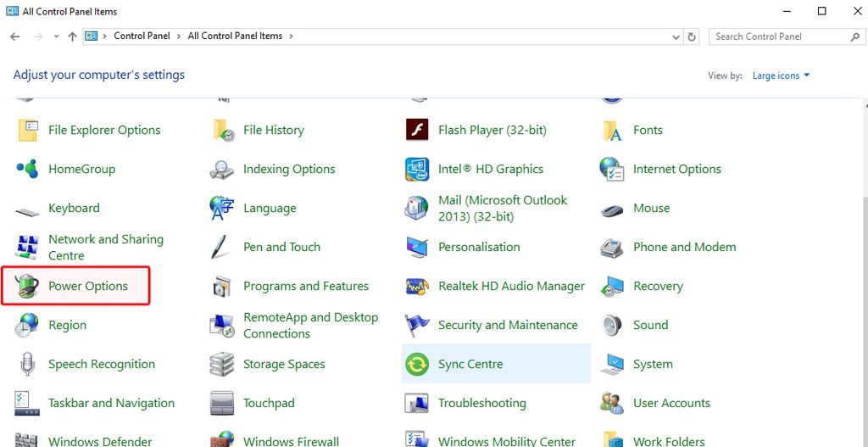Click the Mouse text label
Image resolution: width=868 pixels, height=447 pixels.
652,209
